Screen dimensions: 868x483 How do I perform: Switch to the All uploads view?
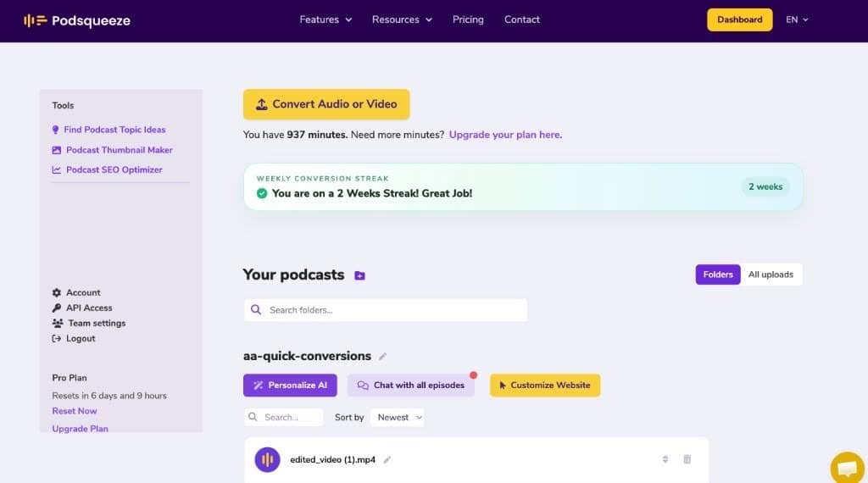pos(771,275)
